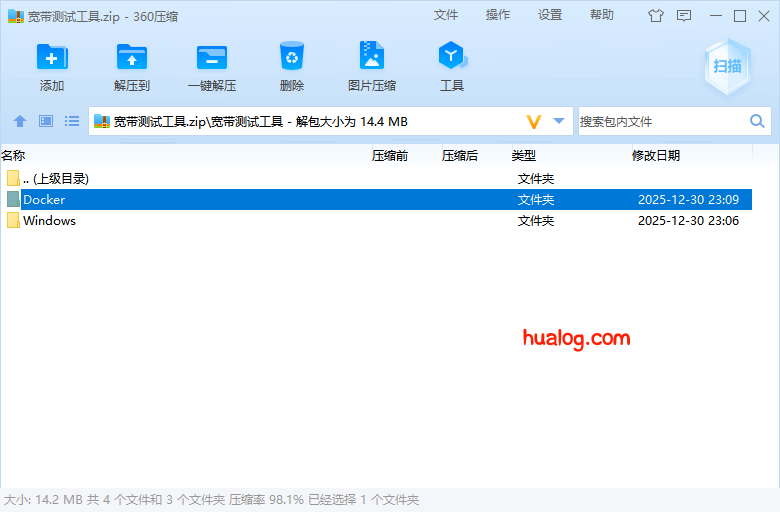
Task: Open the 帮助 (Help) menu
Action: pos(602,15)
